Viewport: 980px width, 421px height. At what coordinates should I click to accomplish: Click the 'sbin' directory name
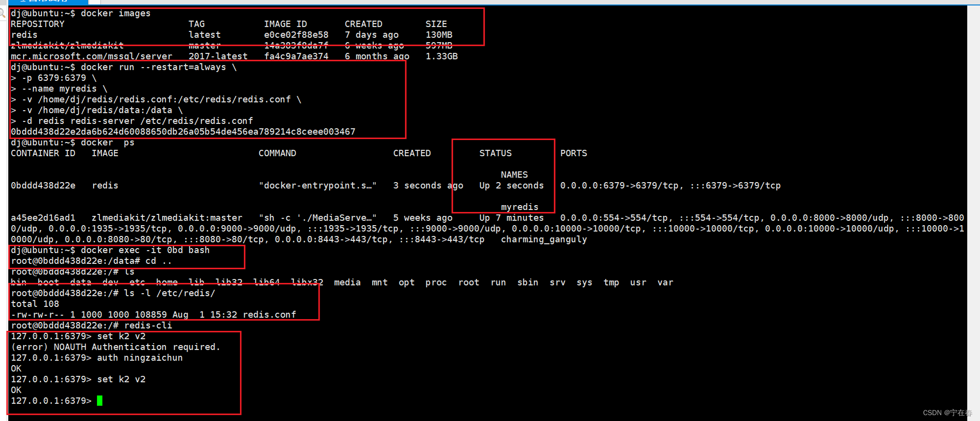[528, 282]
